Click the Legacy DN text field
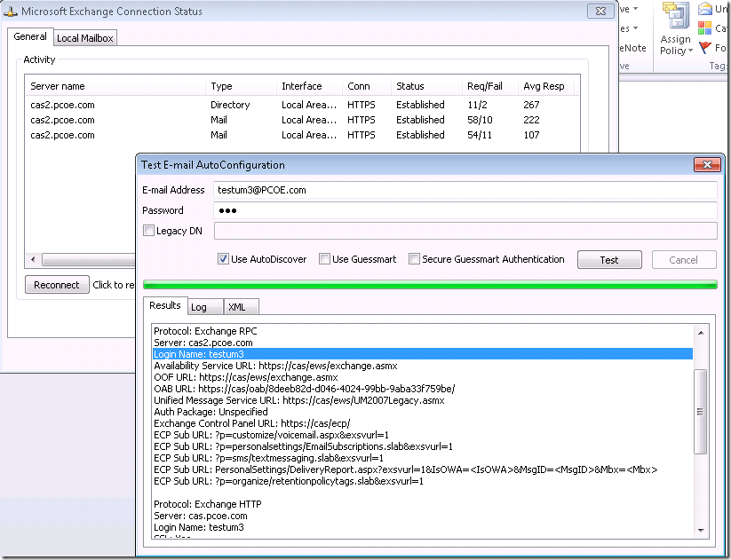 point(465,231)
